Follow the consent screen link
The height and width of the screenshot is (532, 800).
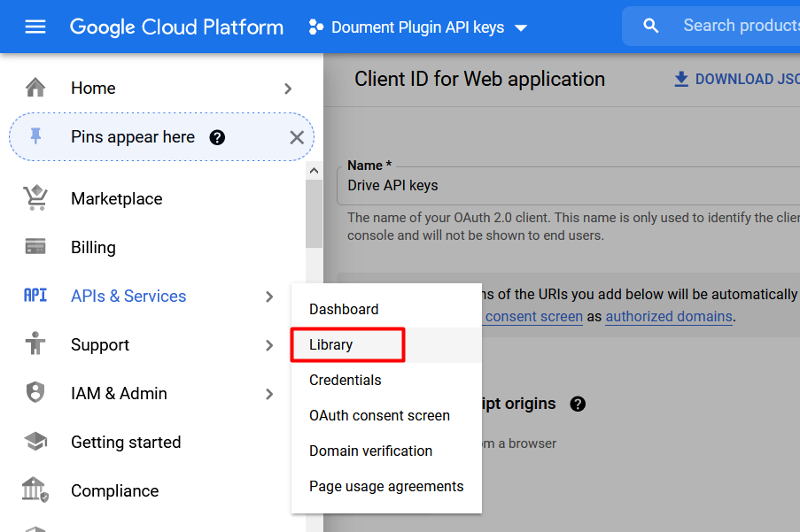[x=534, y=316]
